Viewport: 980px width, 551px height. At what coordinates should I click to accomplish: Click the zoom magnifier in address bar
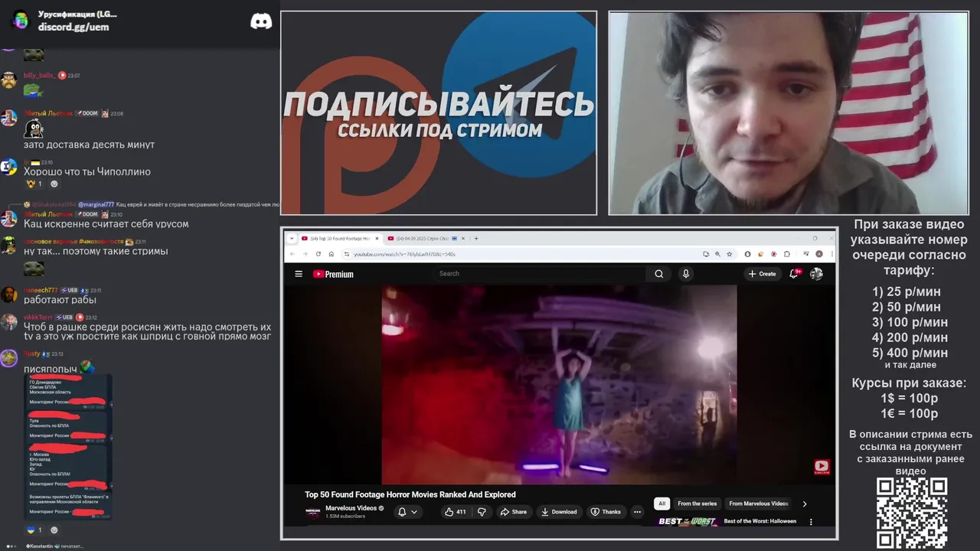point(717,254)
